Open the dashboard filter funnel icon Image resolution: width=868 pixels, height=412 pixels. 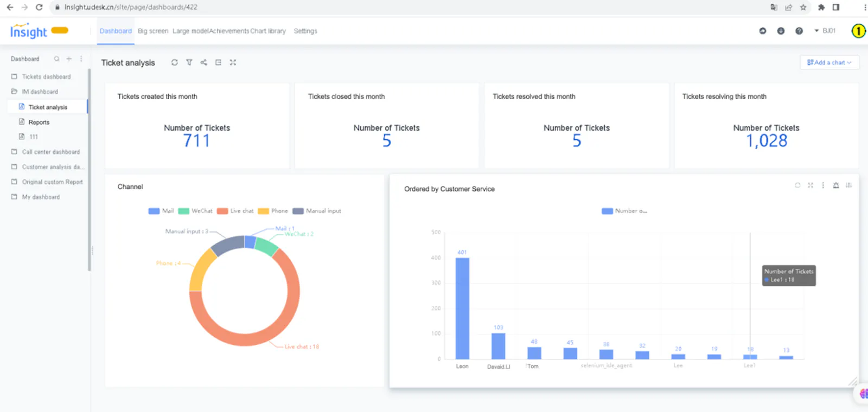tap(189, 62)
